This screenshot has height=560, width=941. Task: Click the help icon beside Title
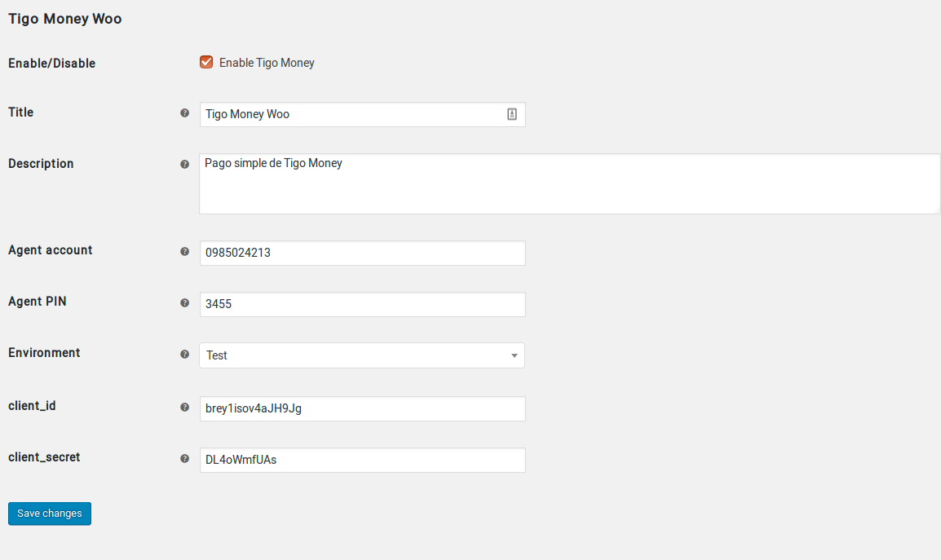[185, 112]
